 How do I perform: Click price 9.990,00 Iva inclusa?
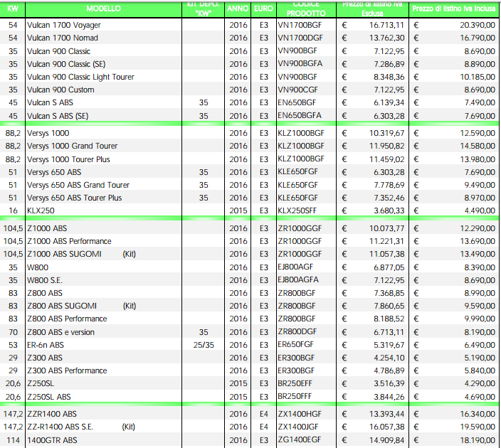[x=480, y=319]
